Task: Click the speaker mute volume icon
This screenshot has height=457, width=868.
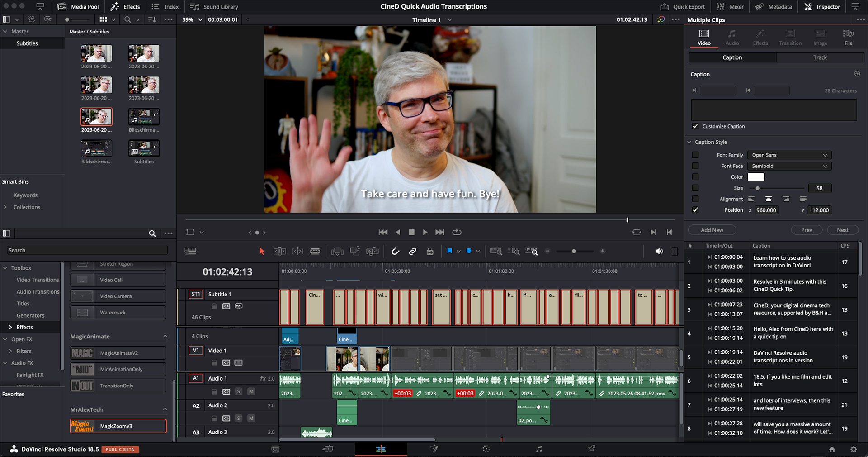Action: tap(659, 251)
